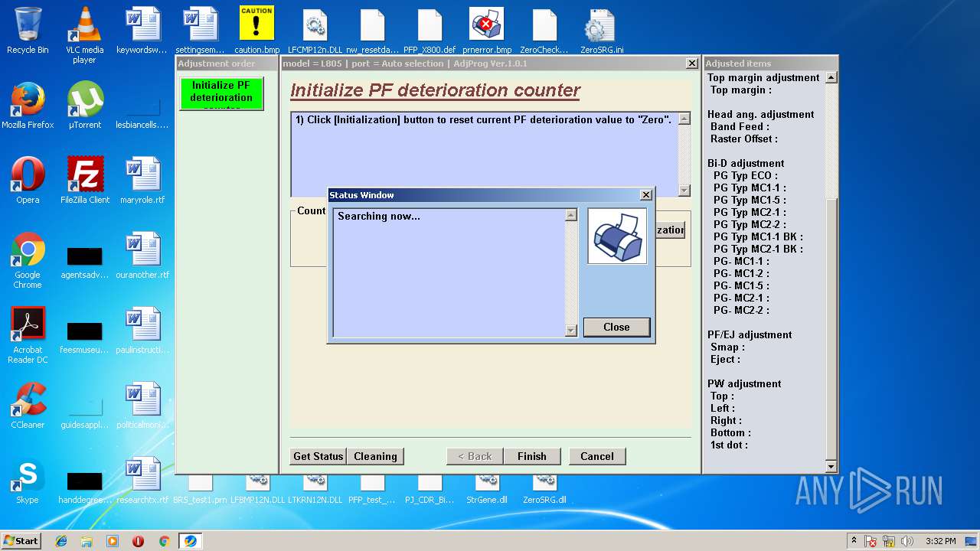The width and height of the screenshot is (980, 551).
Task: Click the taskbar clock showing 3:32 PM
Action: [940, 541]
